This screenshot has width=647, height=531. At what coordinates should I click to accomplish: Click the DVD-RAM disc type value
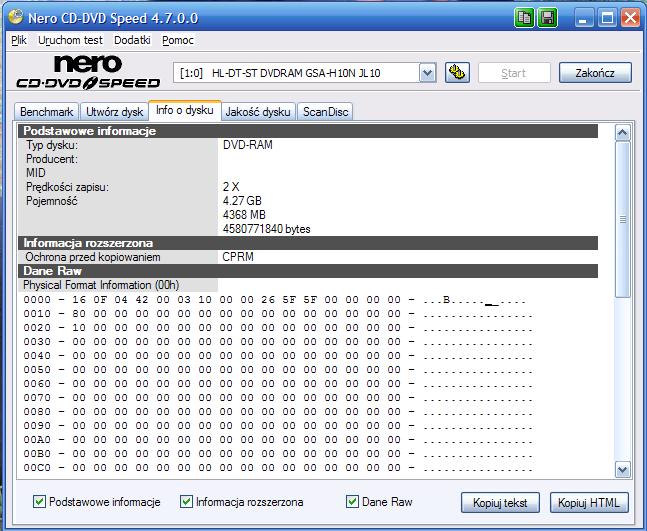(248, 145)
